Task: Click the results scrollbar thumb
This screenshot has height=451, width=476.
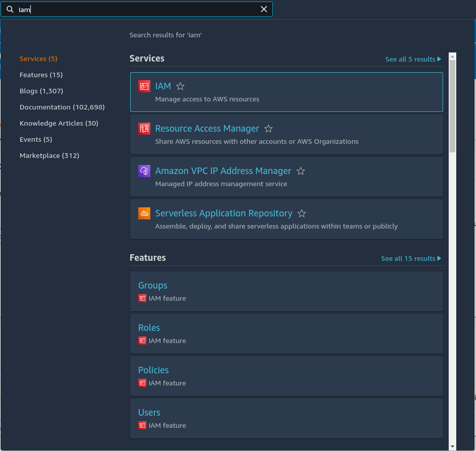Action: pyautogui.click(x=452, y=107)
